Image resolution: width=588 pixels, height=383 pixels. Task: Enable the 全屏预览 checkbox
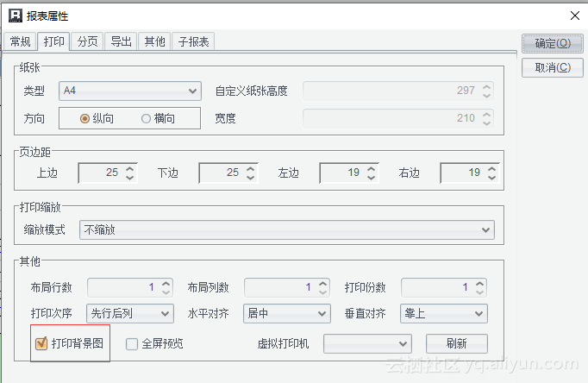tap(132, 343)
